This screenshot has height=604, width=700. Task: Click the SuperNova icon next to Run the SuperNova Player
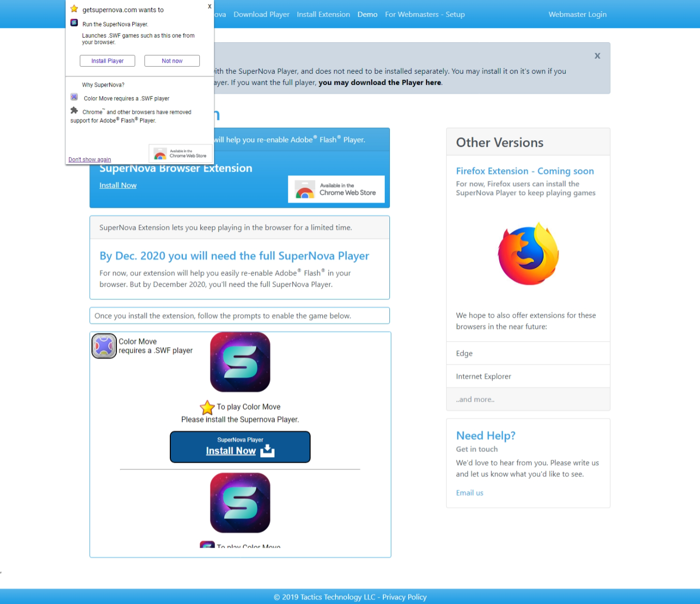pos(74,23)
